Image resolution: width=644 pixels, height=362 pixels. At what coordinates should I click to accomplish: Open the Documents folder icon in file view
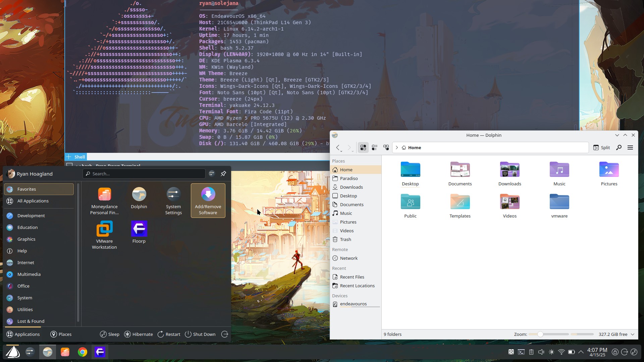460,174
